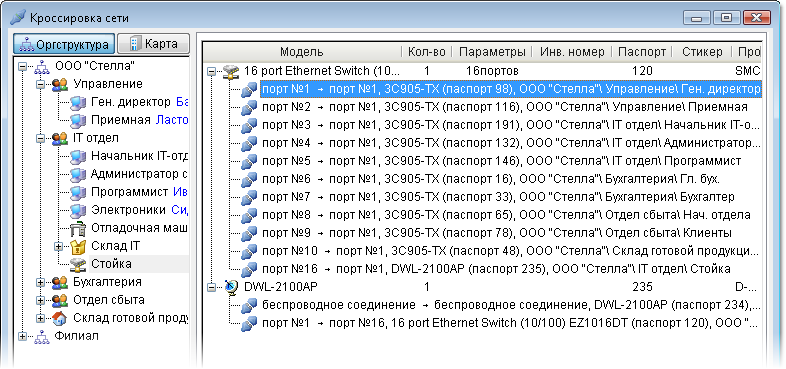786x369 pixels.
Task: Click the Ген. директор computer icon
Action: pos(78,102)
